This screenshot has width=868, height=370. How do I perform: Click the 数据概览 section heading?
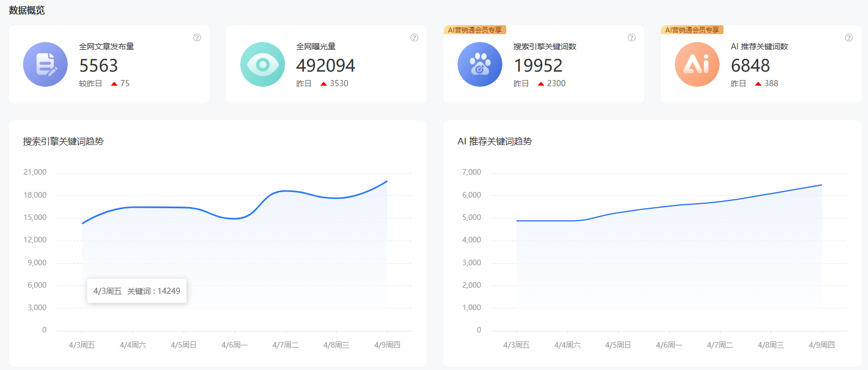pos(27,10)
